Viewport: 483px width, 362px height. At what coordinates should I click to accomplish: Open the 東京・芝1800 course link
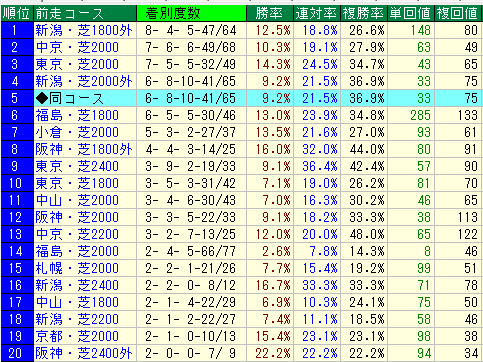click(77, 184)
